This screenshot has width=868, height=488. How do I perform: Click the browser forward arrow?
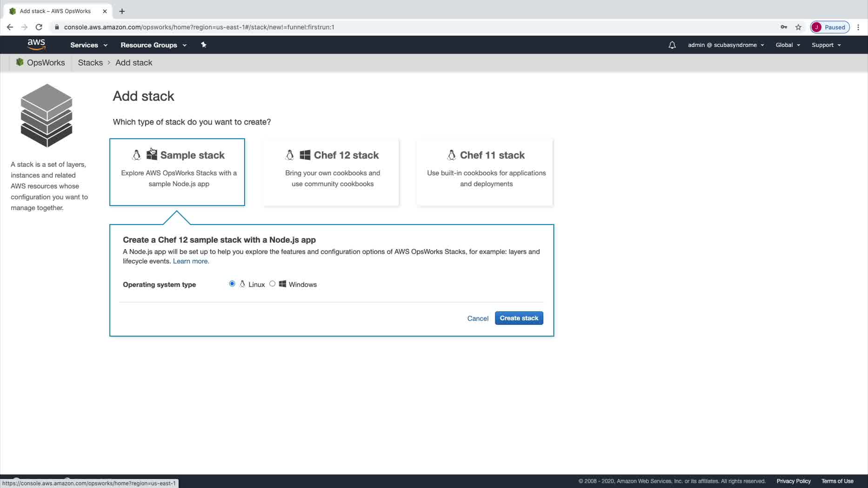(24, 27)
